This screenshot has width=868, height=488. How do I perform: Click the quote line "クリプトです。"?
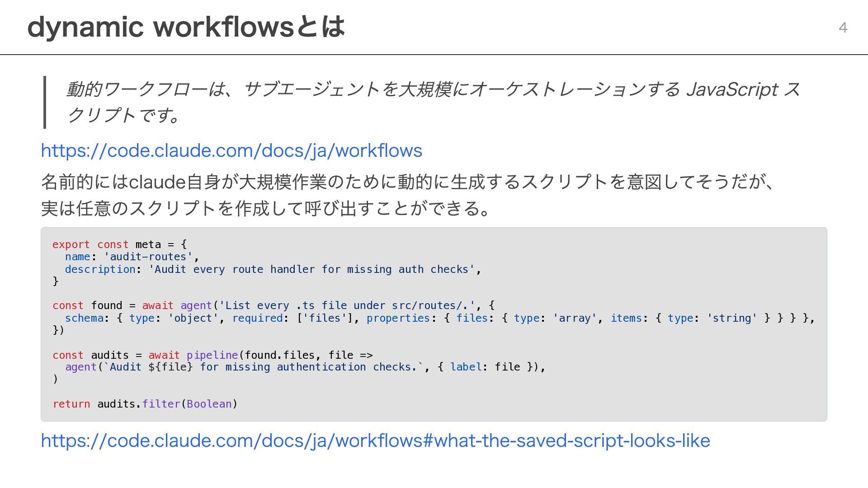coord(124,115)
